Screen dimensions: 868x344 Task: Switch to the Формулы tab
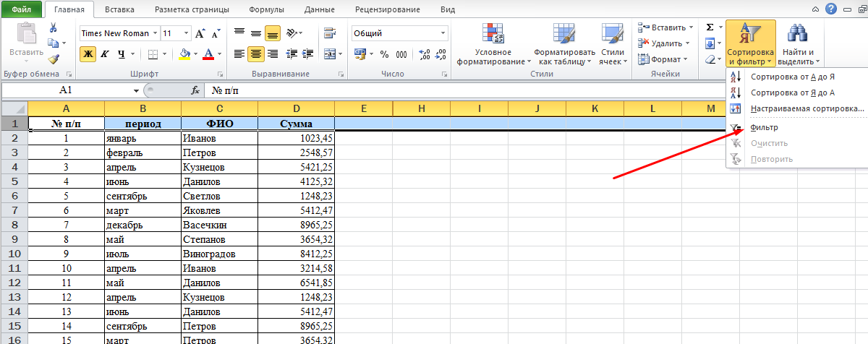[266, 9]
